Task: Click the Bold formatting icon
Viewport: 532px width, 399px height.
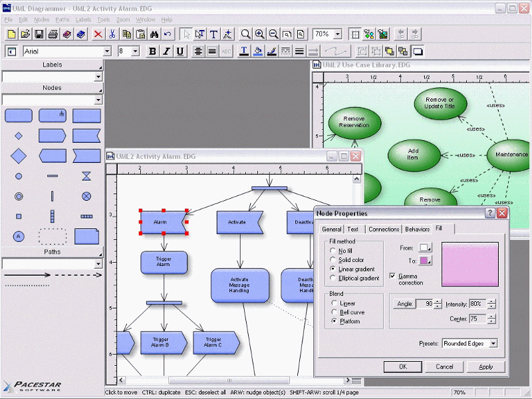Action: (x=152, y=51)
